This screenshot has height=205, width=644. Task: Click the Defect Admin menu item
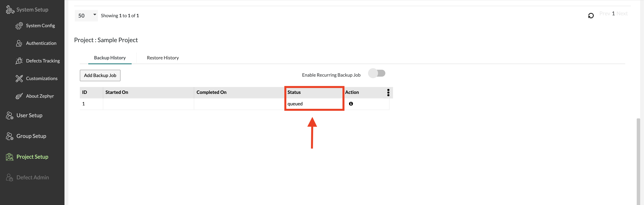[x=32, y=178]
